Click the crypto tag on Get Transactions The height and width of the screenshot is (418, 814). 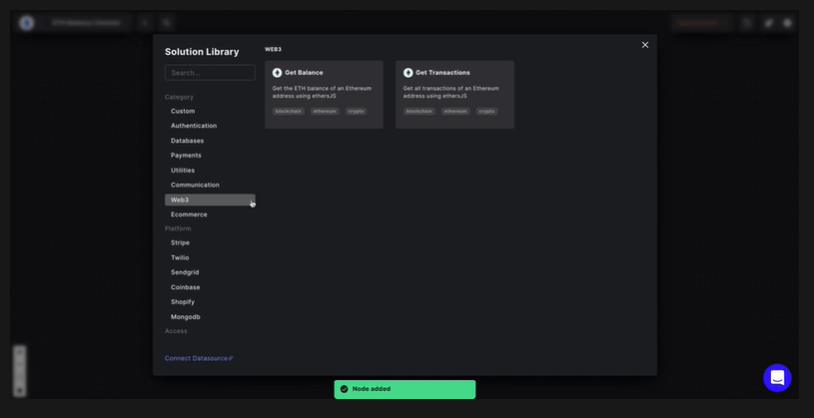(x=487, y=111)
